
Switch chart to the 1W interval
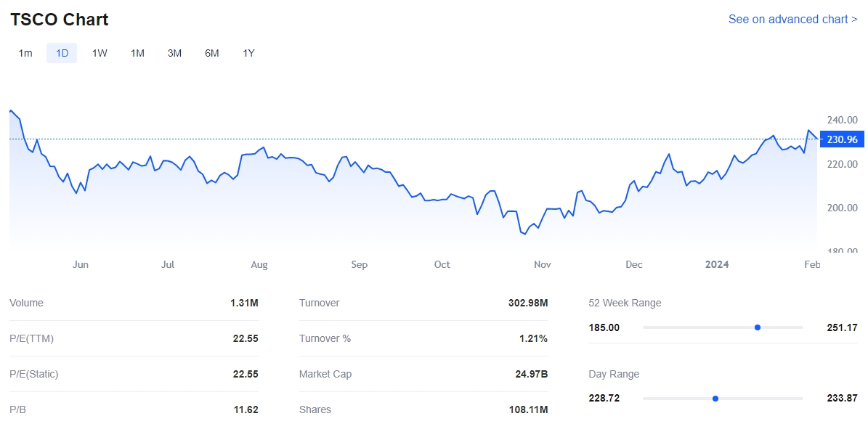tap(100, 53)
